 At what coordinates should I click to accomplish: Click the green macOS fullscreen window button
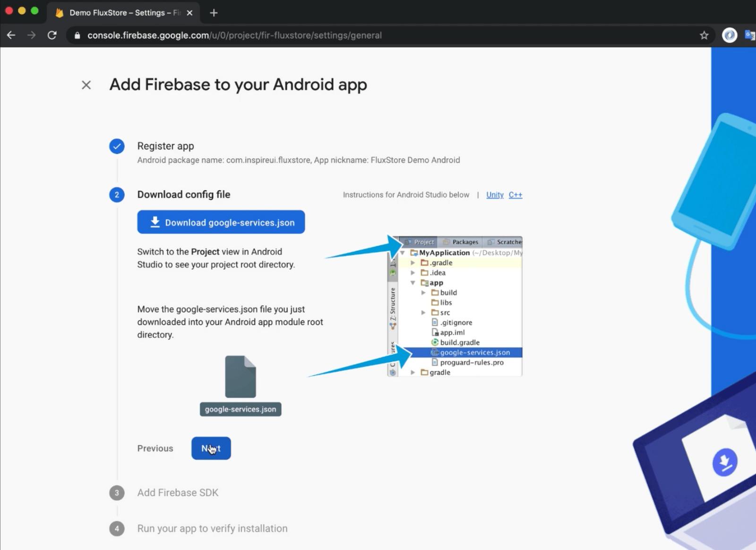tap(34, 11)
